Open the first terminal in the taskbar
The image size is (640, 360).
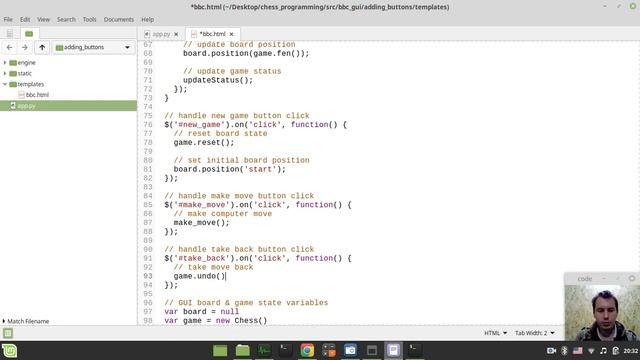click(x=286, y=351)
